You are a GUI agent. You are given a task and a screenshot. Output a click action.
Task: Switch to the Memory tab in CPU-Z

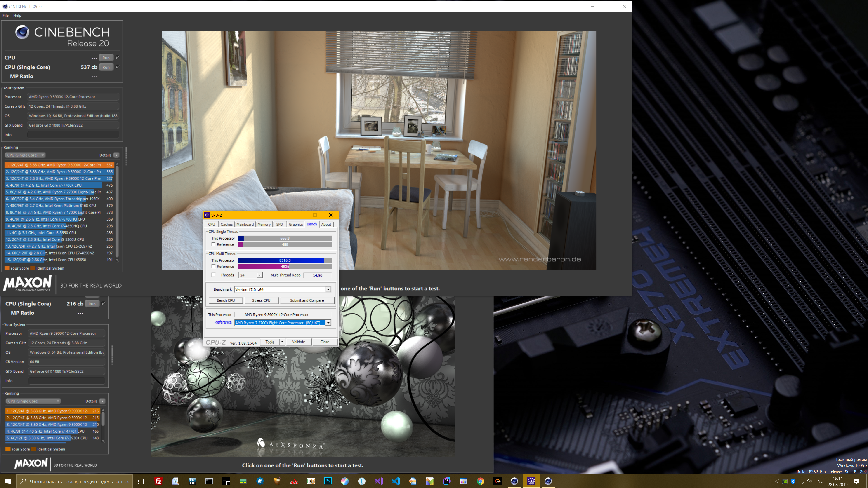[x=264, y=224]
